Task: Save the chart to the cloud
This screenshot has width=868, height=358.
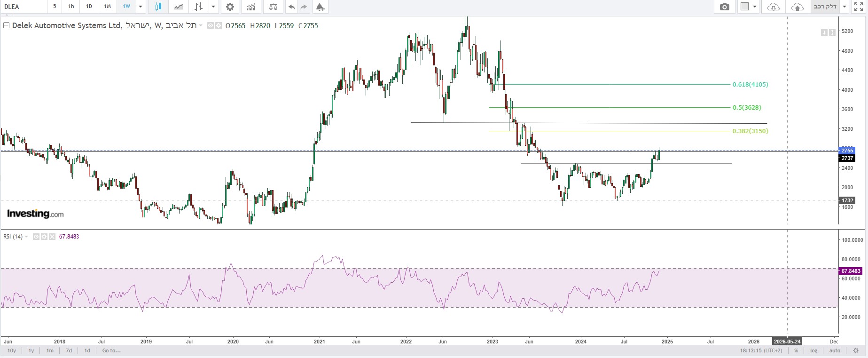Action: pyautogui.click(x=798, y=7)
